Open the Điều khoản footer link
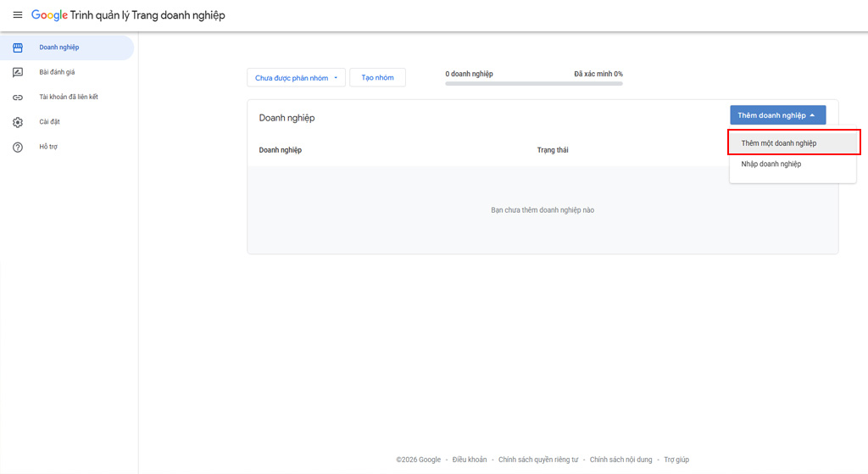The height and width of the screenshot is (474, 868). [x=470, y=460]
